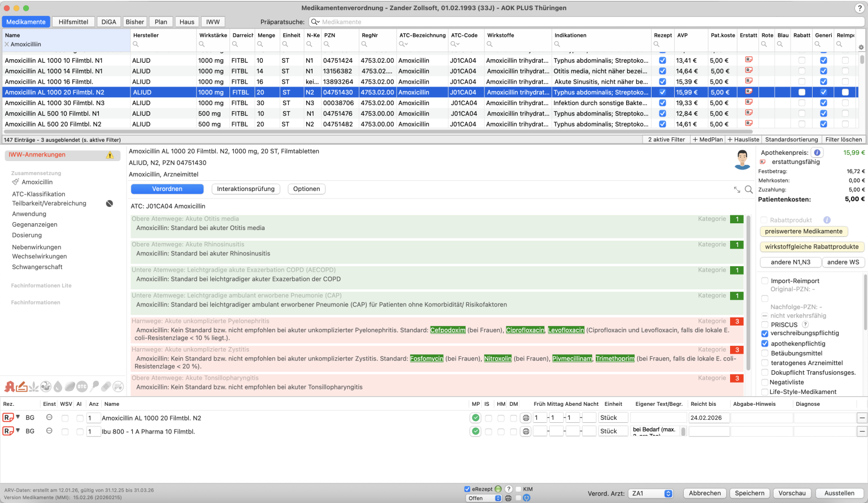Click the Apothekenpreis info icon
This screenshot has height=503, width=868.
point(817,153)
